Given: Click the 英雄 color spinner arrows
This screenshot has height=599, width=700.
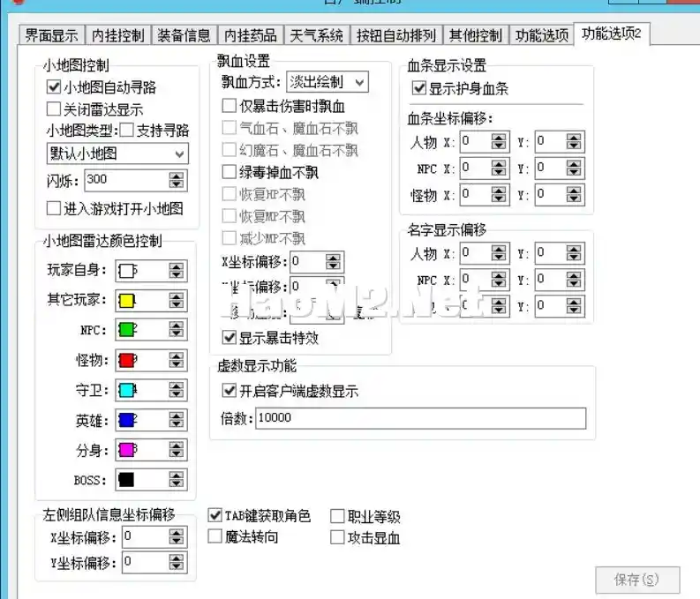Looking at the screenshot, I should coord(177,420).
